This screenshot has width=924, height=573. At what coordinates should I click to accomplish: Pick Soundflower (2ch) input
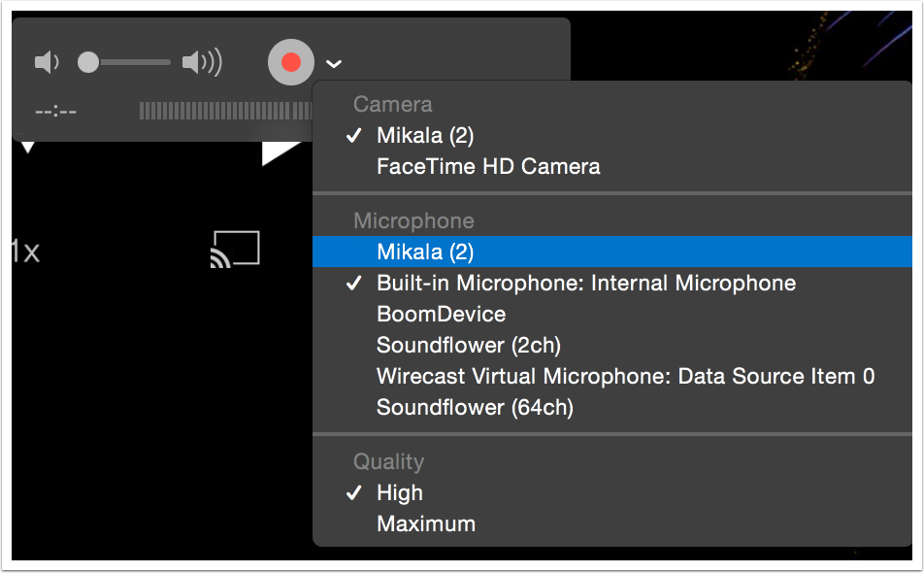469,345
